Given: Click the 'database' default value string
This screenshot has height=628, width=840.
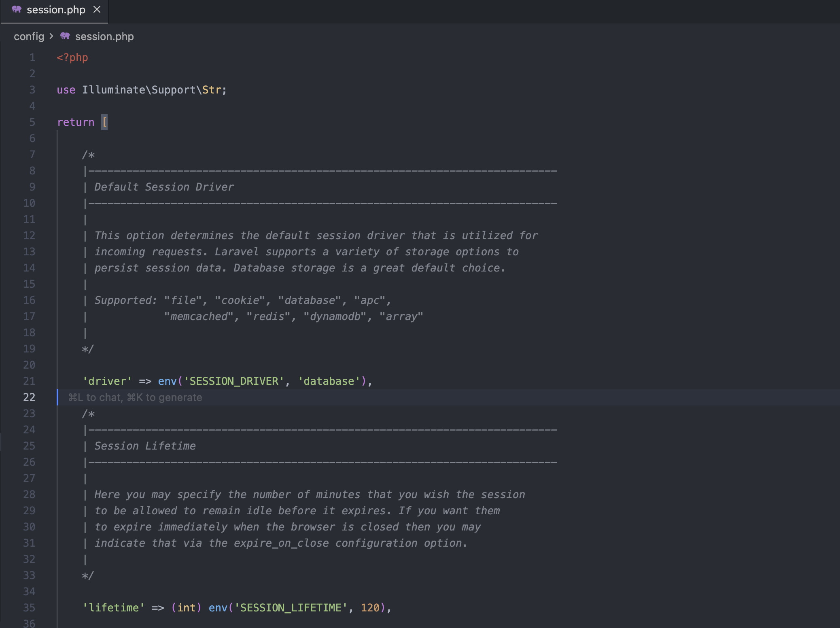Looking at the screenshot, I should point(329,381).
